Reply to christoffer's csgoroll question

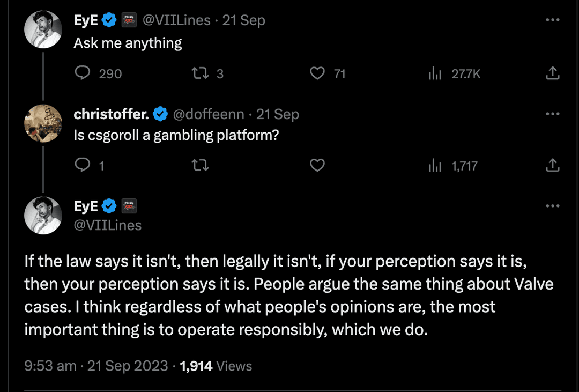coord(82,166)
